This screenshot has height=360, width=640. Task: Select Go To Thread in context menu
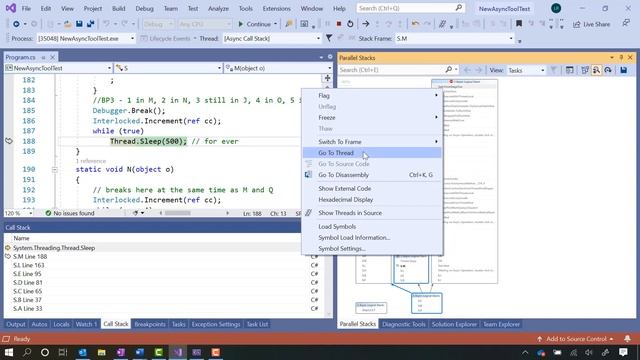[371, 153]
